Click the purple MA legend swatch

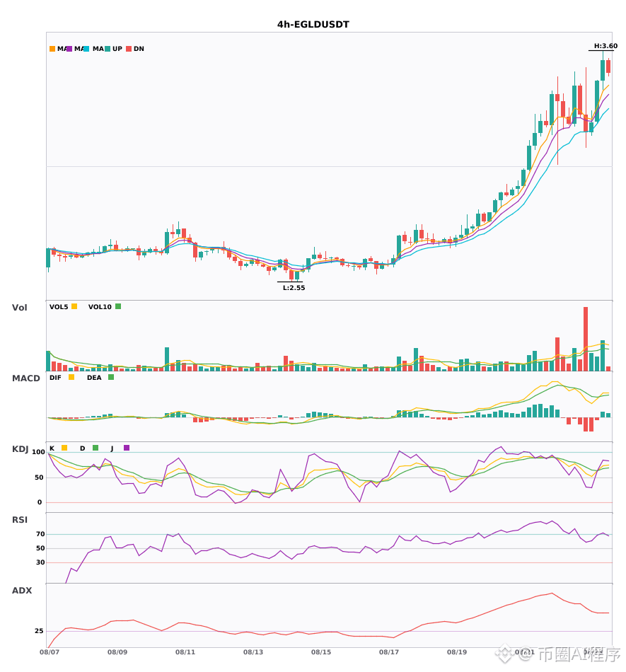(69, 49)
